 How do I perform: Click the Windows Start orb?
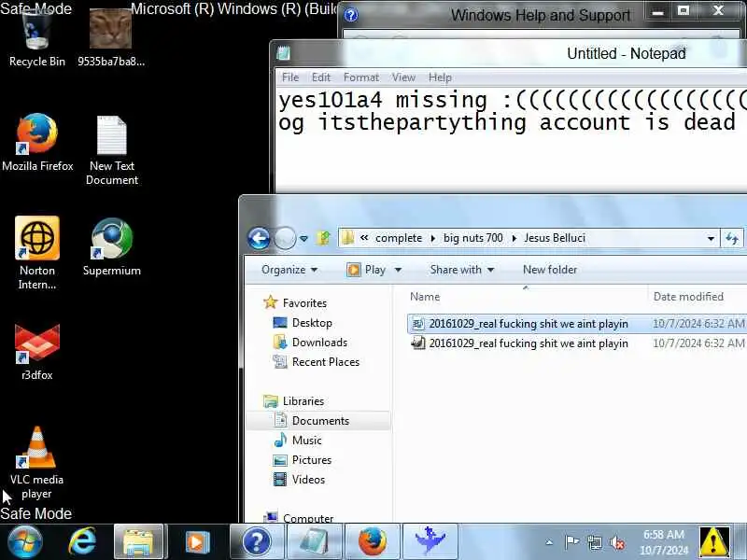coord(25,542)
